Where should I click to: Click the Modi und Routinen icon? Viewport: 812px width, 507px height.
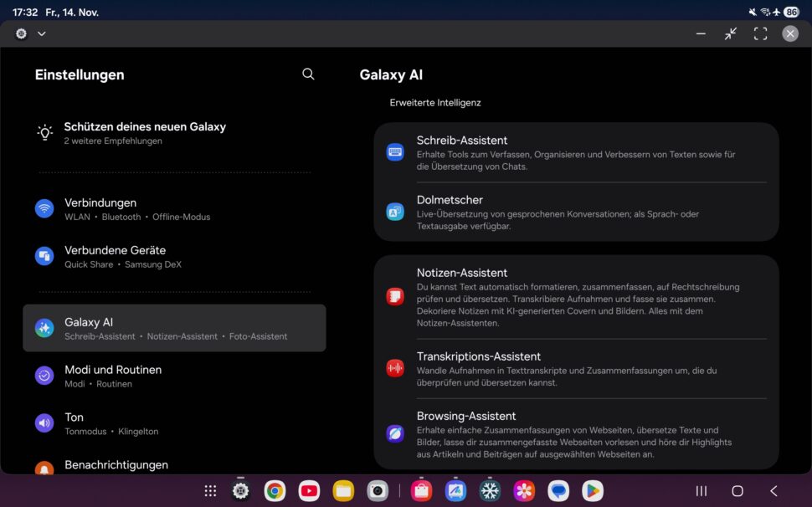point(44,376)
